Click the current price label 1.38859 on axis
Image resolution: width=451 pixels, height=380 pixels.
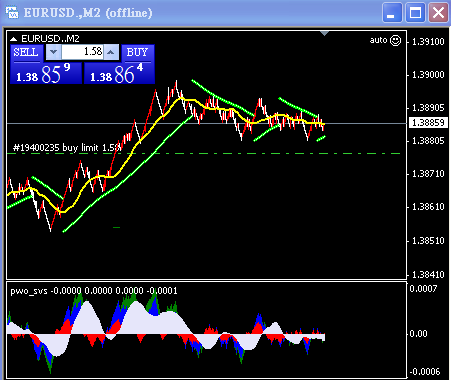pos(428,123)
